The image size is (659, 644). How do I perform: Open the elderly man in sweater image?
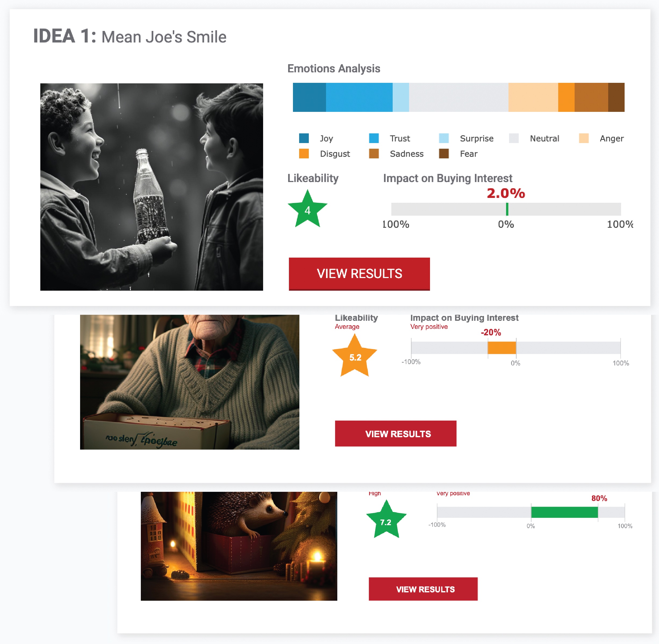pos(189,382)
